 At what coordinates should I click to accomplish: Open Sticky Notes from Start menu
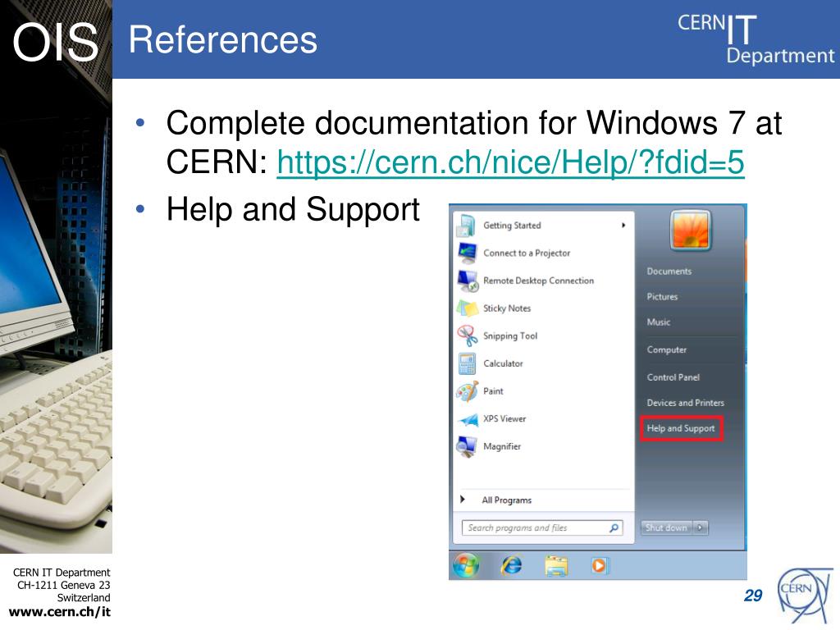pyautogui.click(x=507, y=308)
